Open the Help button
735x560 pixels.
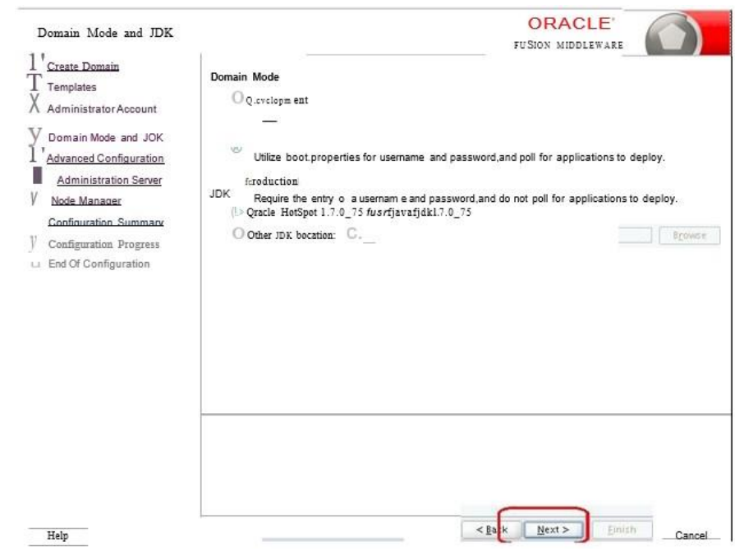click(x=57, y=535)
